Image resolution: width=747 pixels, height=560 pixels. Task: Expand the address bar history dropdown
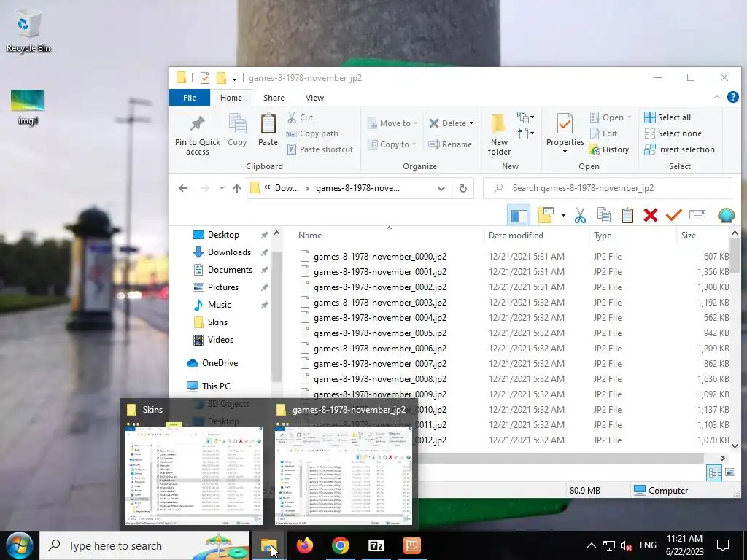441,189
